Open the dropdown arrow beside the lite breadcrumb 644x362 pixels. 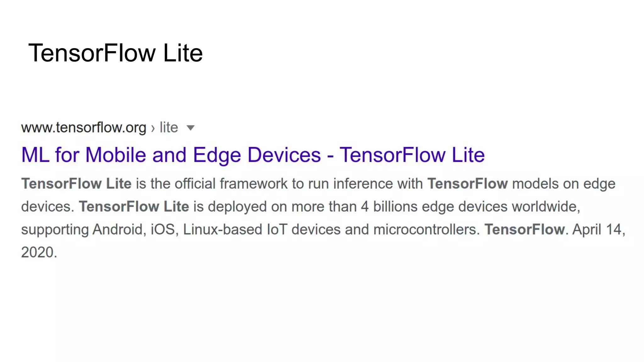pyautogui.click(x=191, y=128)
